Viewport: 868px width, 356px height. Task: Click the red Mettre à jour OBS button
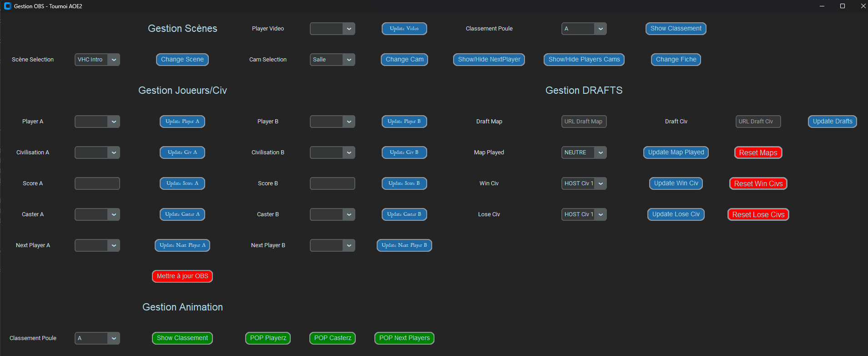tap(182, 276)
